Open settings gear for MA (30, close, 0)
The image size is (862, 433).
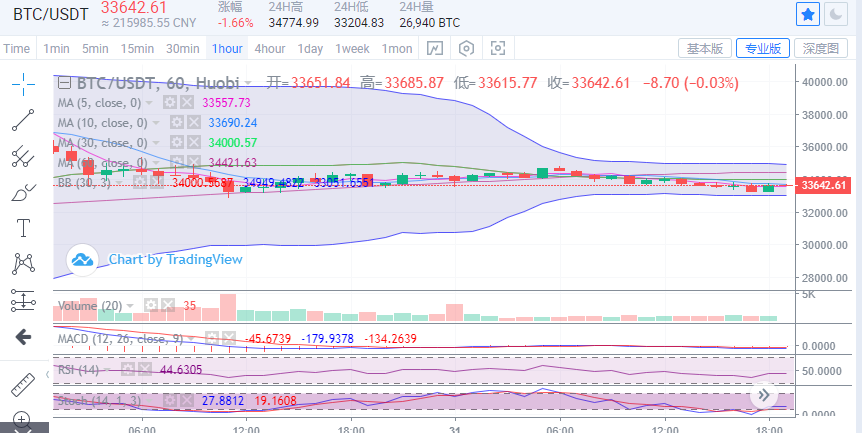[176, 142]
